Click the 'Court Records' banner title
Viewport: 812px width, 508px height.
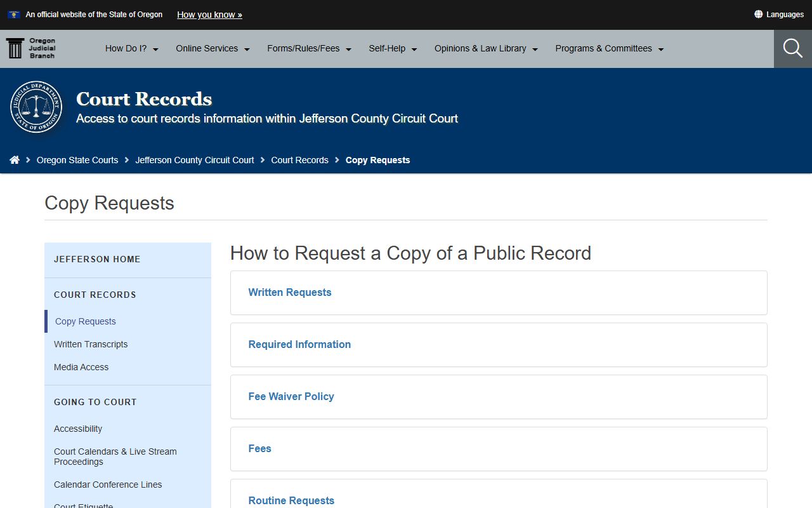point(144,99)
